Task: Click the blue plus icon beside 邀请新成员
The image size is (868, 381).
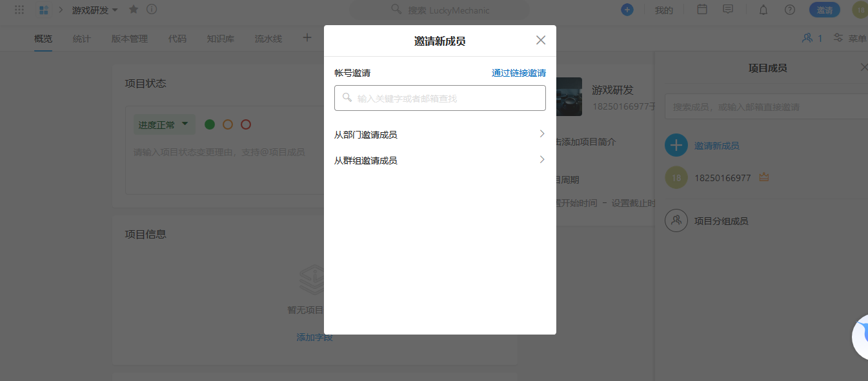Action: (x=676, y=145)
